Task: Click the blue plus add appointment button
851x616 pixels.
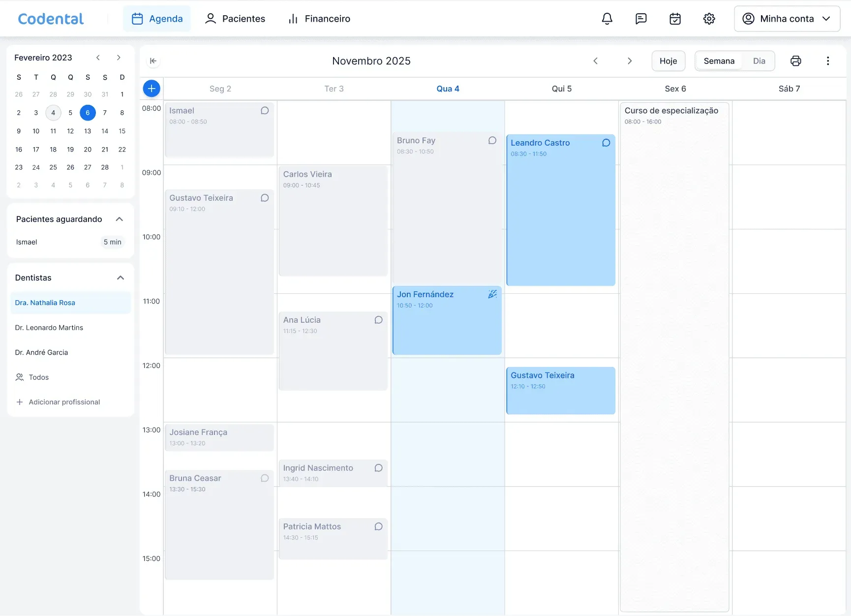Action: (152, 89)
